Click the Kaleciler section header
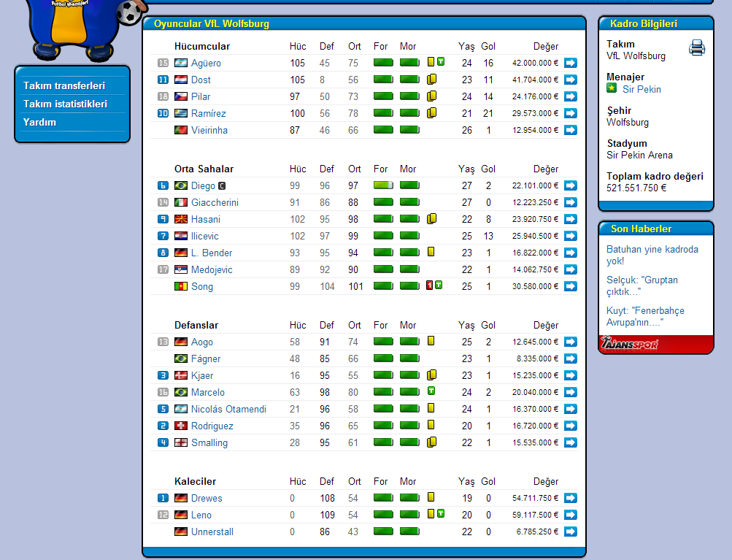Screen dimensions: 732x560 pyautogui.click(x=195, y=482)
